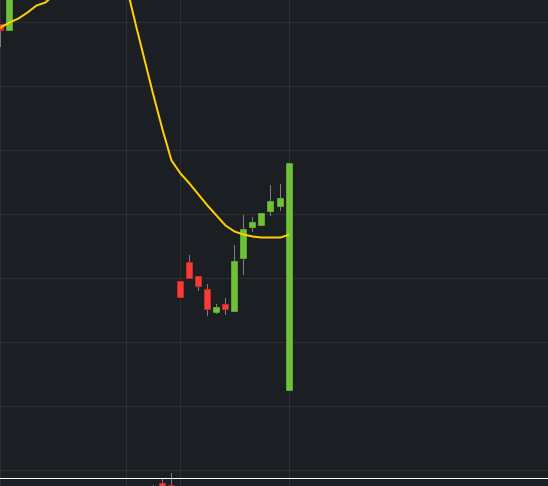Click the wickless green candle mid-rally
The image size is (548, 486).
click(261, 219)
